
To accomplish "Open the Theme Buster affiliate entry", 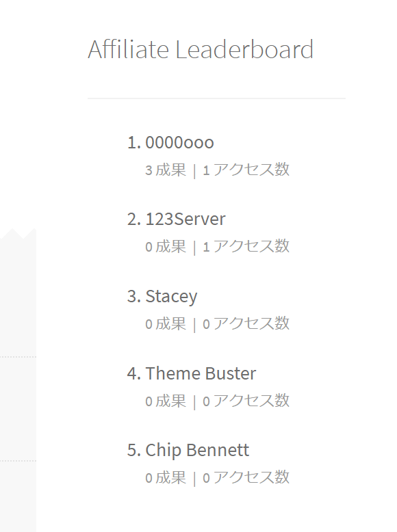I will tap(201, 373).
